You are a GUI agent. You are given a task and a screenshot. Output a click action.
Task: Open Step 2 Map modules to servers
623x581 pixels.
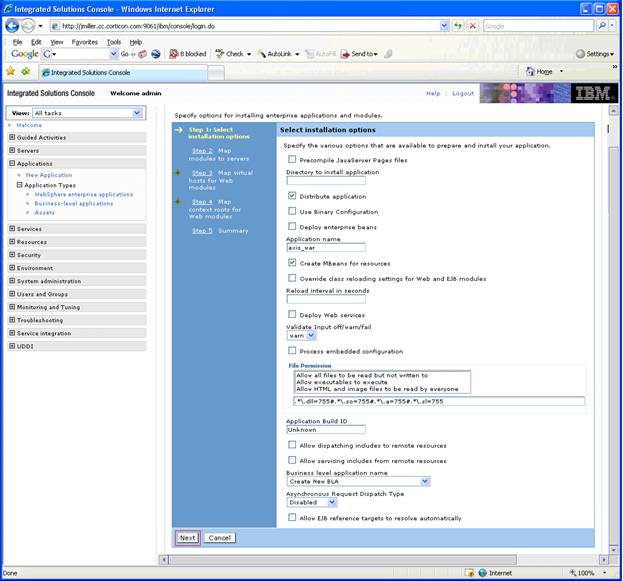tap(202, 151)
